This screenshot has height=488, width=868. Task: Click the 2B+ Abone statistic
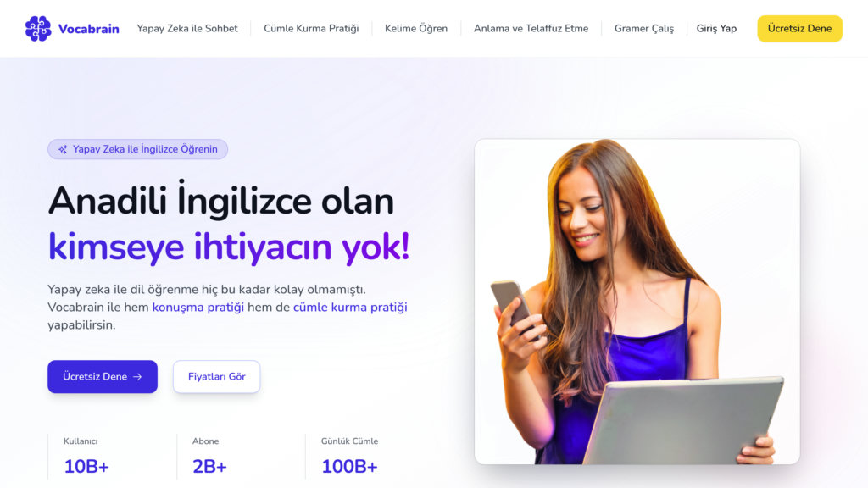coord(210,456)
